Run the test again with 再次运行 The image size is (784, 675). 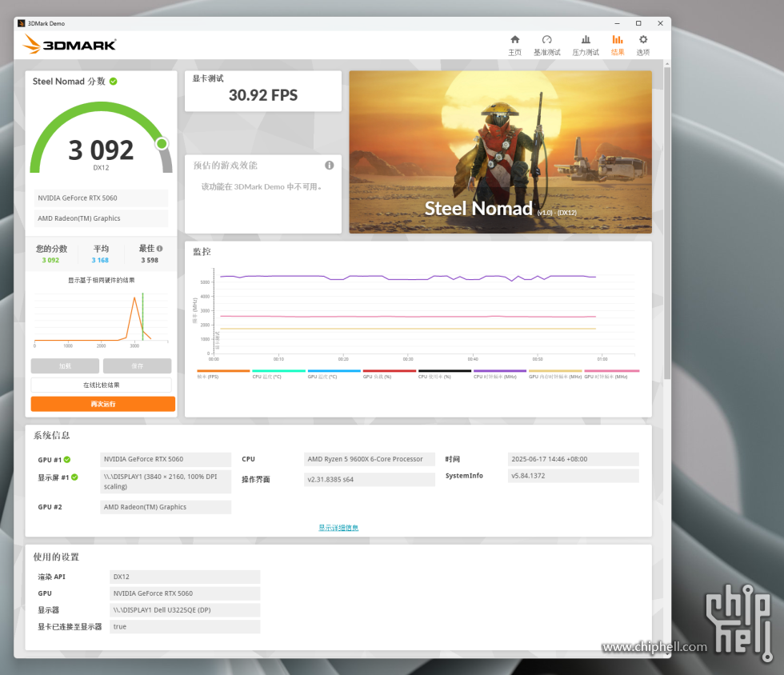(x=103, y=404)
